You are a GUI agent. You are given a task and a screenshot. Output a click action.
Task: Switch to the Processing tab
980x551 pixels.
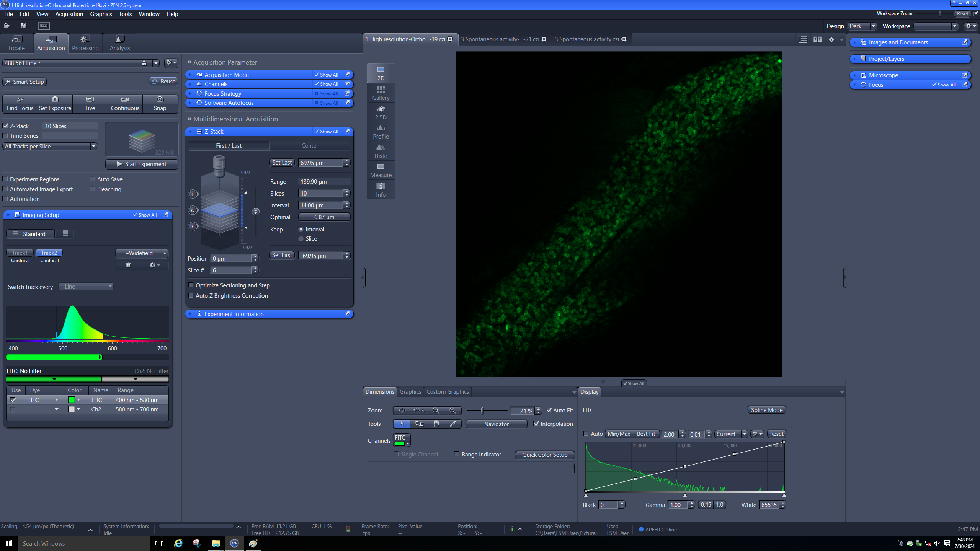pyautogui.click(x=85, y=43)
